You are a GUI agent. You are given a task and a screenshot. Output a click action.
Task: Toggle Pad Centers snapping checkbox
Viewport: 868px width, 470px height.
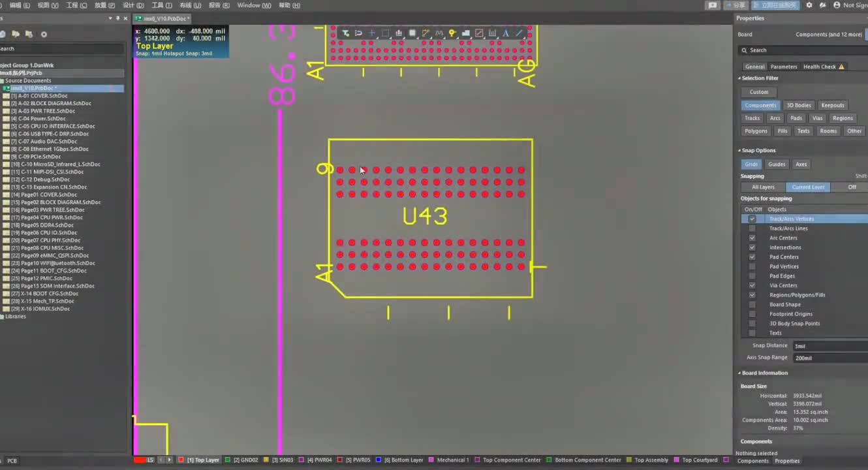[x=752, y=257]
